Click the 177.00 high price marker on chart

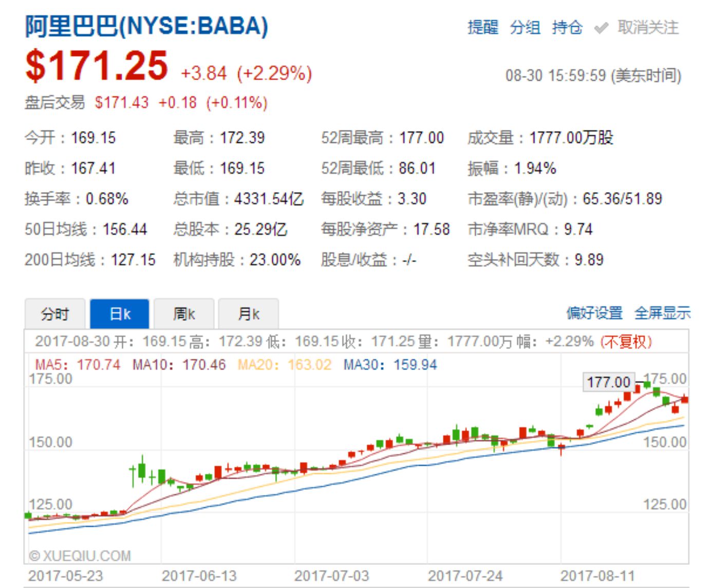click(x=609, y=382)
